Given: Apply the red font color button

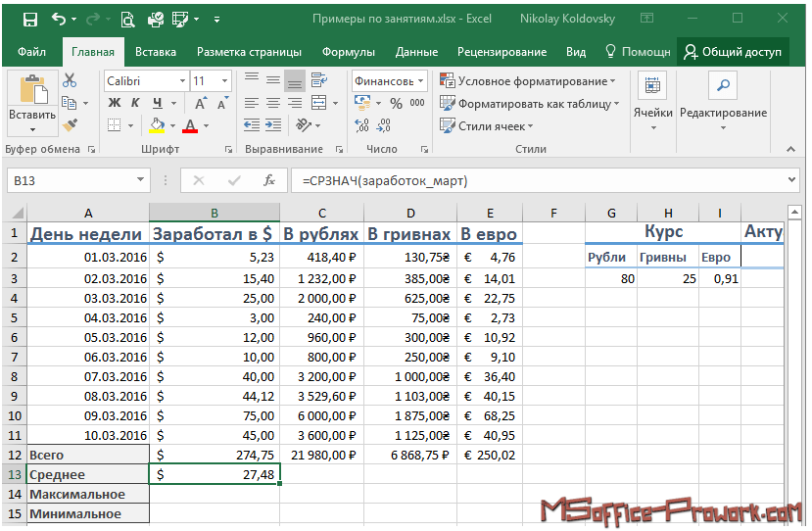Looking at the screenshot, I should click(x=190, y=125).
